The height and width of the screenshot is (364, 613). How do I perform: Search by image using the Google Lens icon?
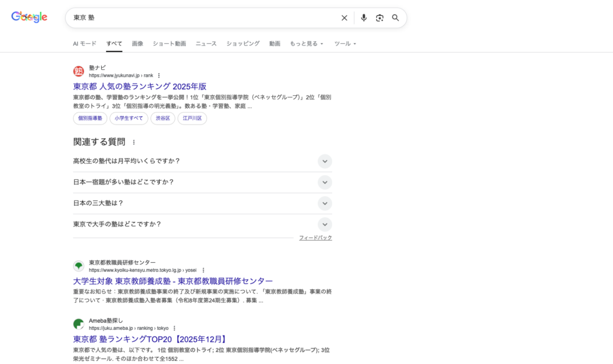tap(380, 17)
